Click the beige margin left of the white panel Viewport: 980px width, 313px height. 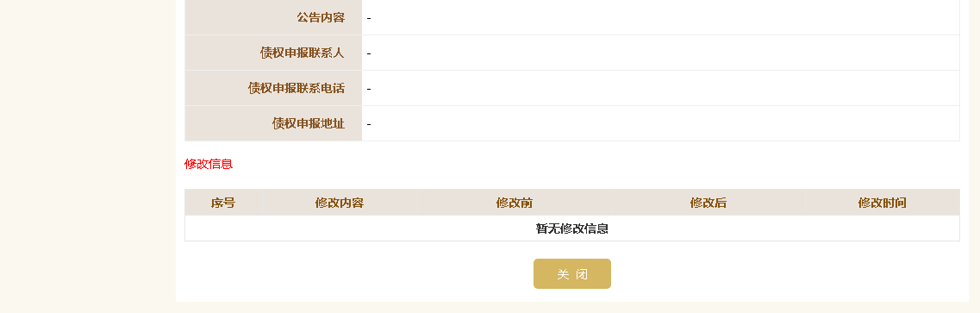(x=88, y=156)
